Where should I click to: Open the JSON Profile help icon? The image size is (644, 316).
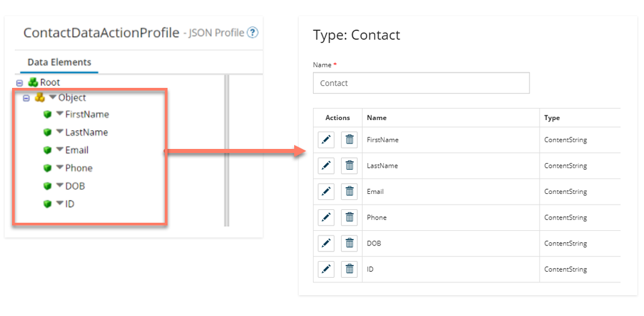pos(253,32)
